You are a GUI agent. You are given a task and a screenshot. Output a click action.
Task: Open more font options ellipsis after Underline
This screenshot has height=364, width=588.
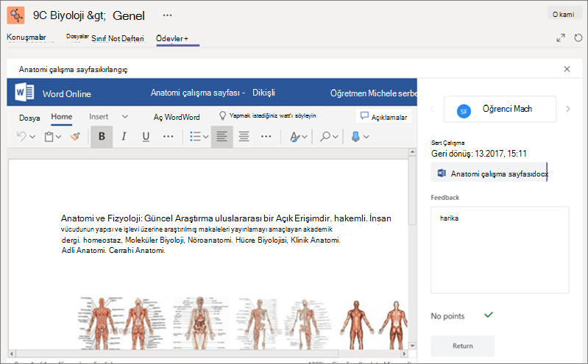pos(169,137)
